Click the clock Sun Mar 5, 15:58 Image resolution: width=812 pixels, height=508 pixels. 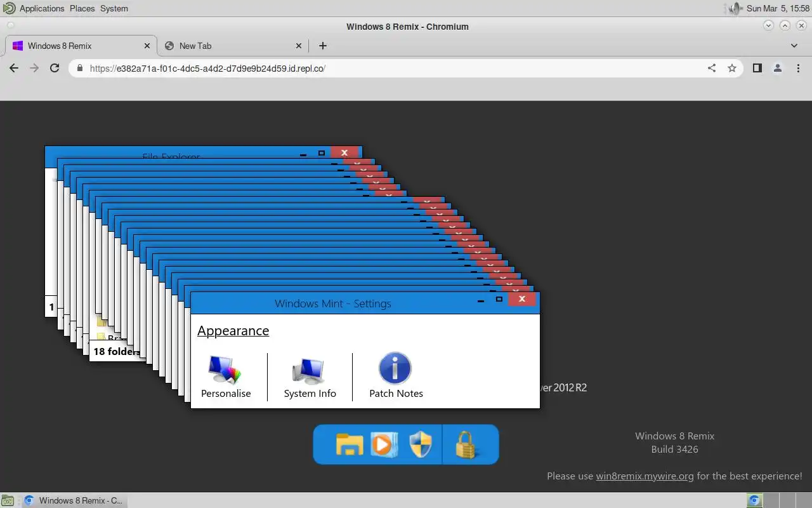click(x=778, y=8)
